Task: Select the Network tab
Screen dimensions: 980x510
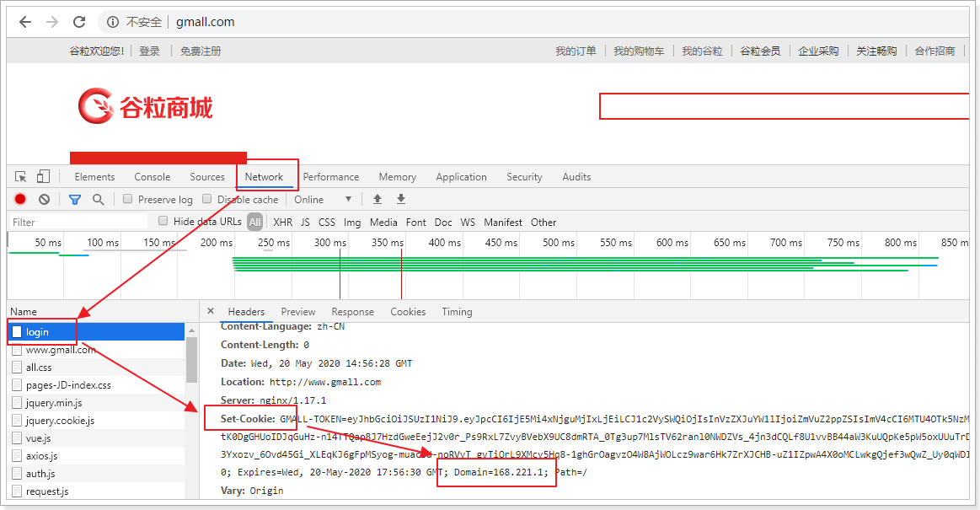Action: point(264,177)
